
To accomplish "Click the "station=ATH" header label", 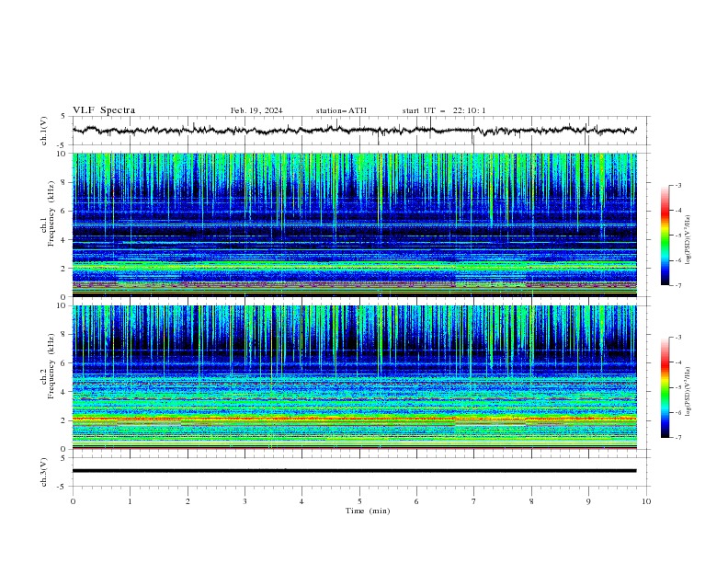I will [341, 110].
